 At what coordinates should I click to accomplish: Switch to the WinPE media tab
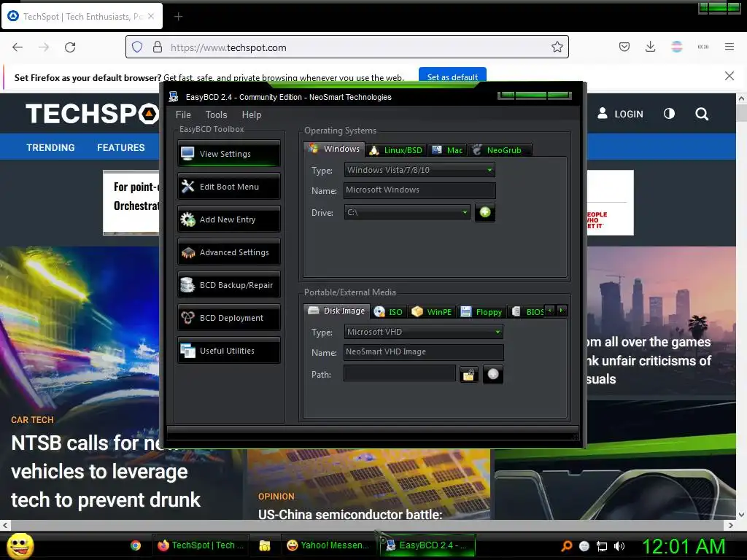pos(432,312)
